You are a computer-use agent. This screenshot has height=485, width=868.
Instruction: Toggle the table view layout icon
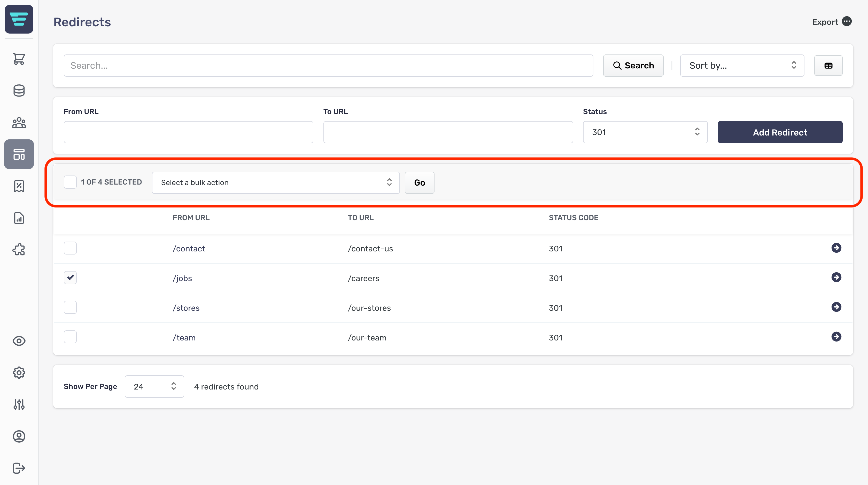point(828,66)
